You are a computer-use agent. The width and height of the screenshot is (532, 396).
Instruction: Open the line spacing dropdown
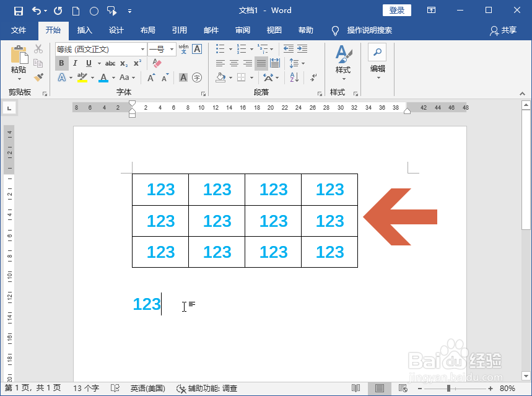pyautogui.click(x=296, y=63)
